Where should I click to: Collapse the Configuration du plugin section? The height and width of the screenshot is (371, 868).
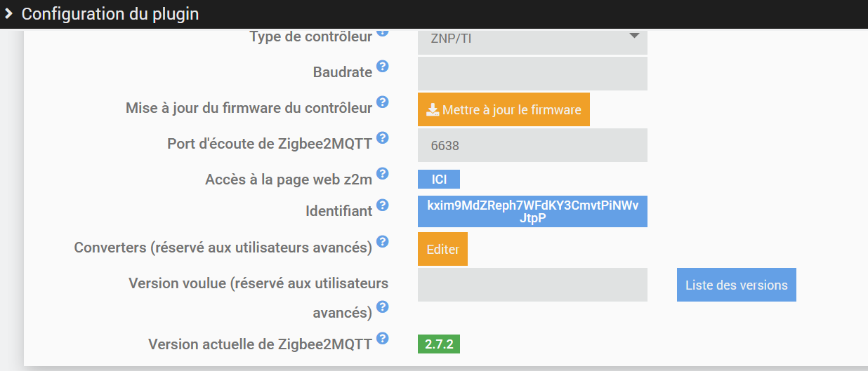tap(8, 13)
